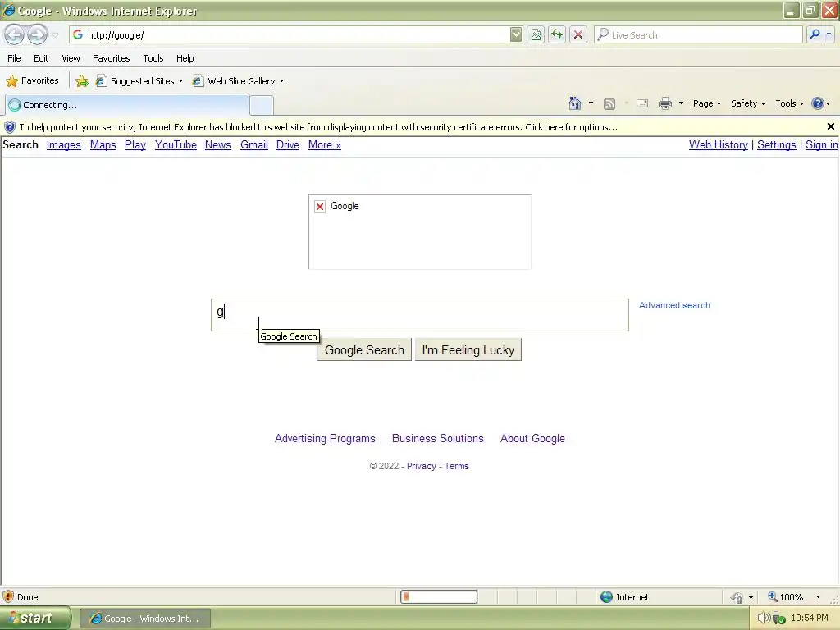Screen dimensions: 840x630
Task: Select the Connecting... tab
Action: (127, 105)
